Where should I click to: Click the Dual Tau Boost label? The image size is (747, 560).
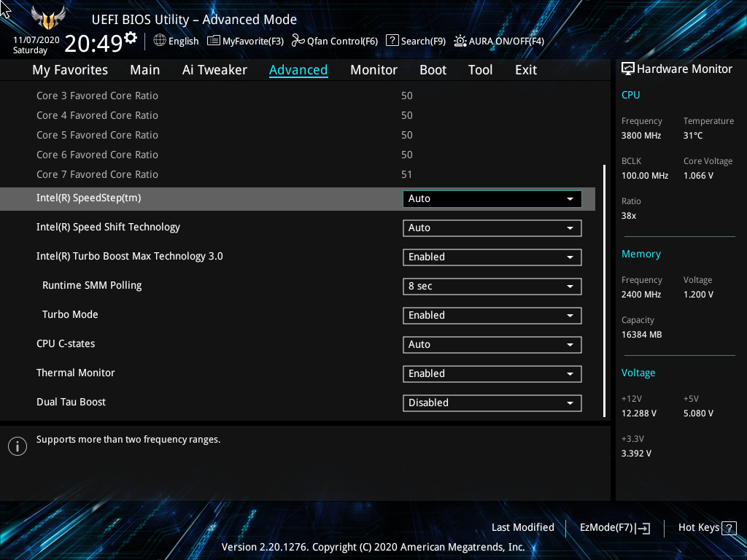[71, 402]
